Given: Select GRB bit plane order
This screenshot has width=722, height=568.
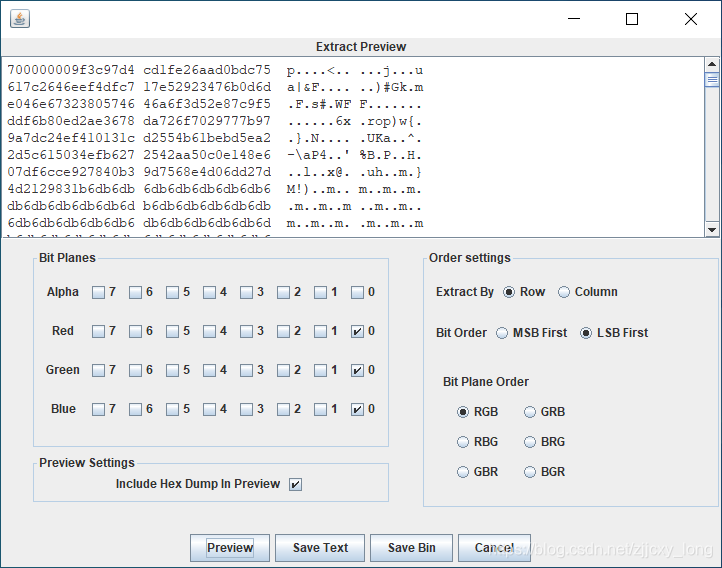Looking at the screenshot, I should coord(530,412).
